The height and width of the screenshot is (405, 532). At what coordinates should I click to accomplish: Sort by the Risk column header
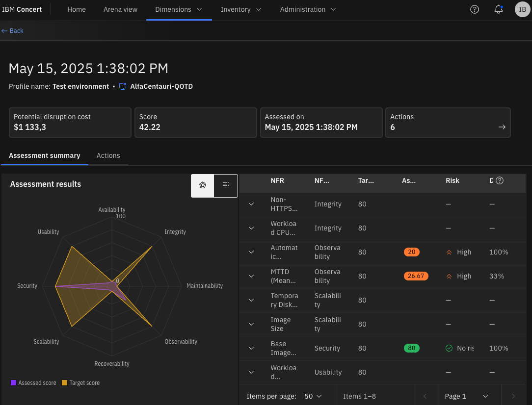(x=452, y=180)
